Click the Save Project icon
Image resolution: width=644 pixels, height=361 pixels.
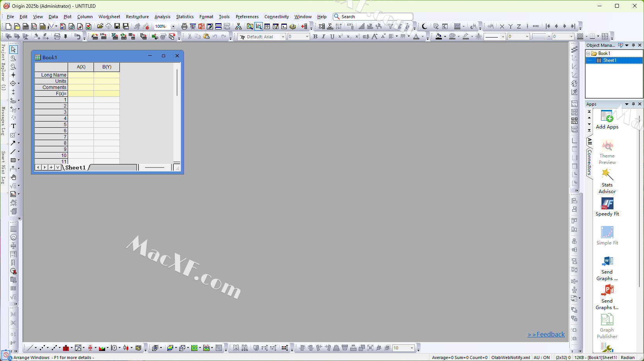point(117,26)
